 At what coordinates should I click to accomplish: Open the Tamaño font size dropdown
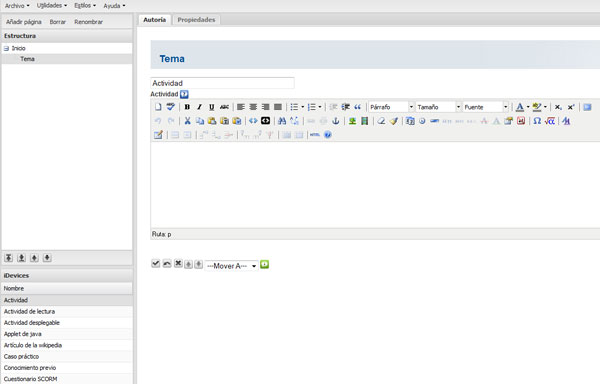coord(438,107)
